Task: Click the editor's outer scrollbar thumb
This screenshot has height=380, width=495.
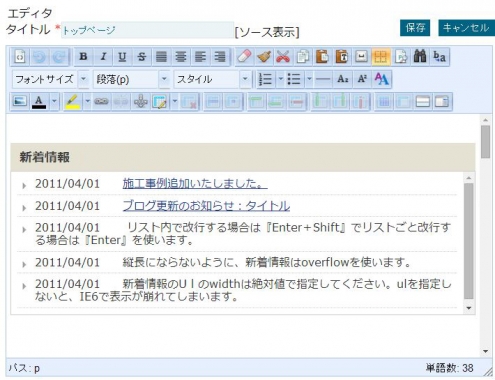Action: click(485, 142)
